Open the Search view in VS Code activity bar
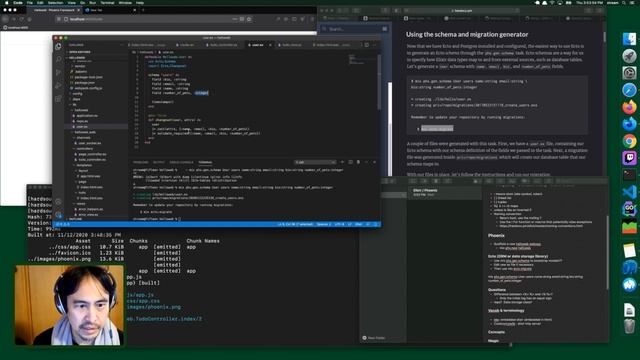640x360 pixels. (x=58, y=60)
